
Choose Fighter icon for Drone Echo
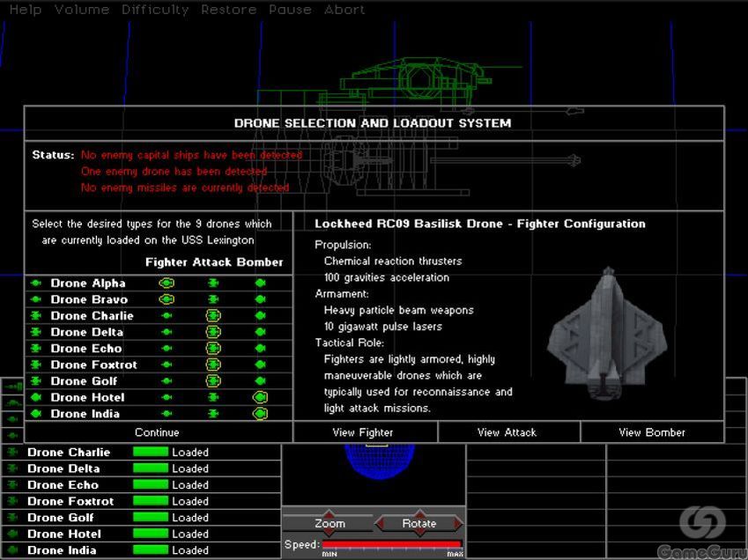pyautogui.click(x=167, y=349)
